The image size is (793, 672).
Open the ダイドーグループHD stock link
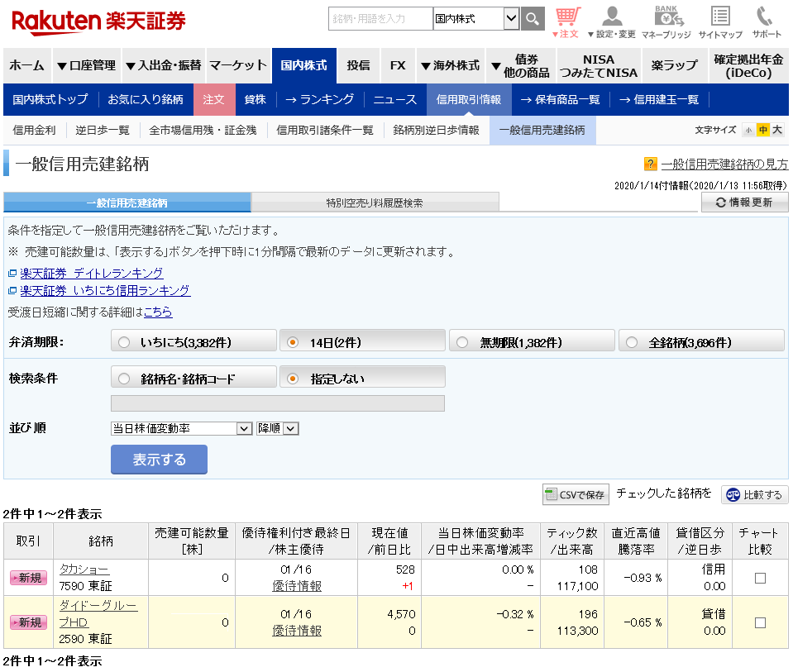(x=98, y=614)
